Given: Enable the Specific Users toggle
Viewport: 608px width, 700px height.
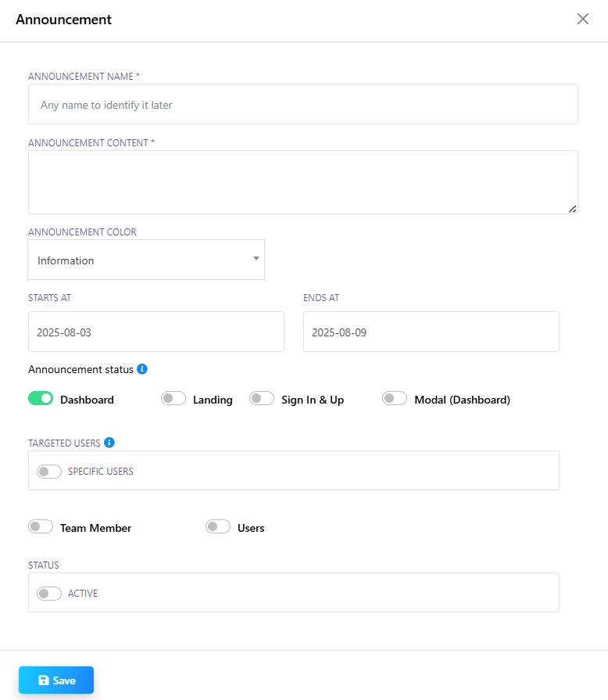Looking at the screenshot, I should coord(49,472).
